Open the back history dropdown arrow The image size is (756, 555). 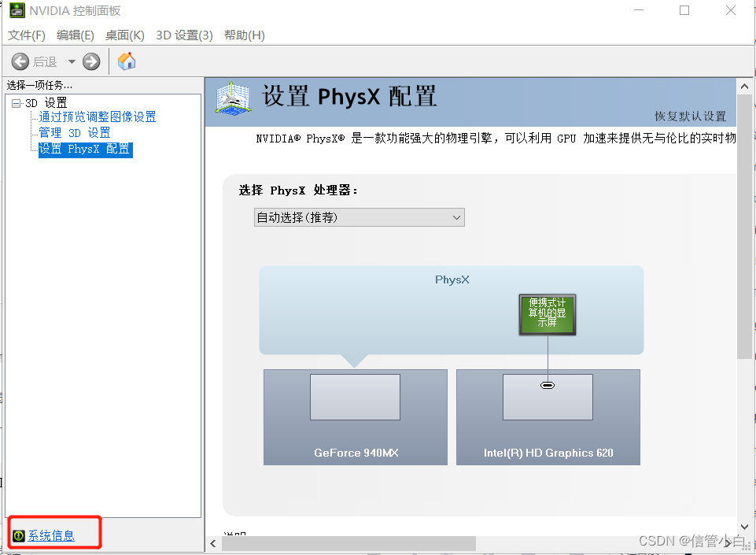[72, 61]
